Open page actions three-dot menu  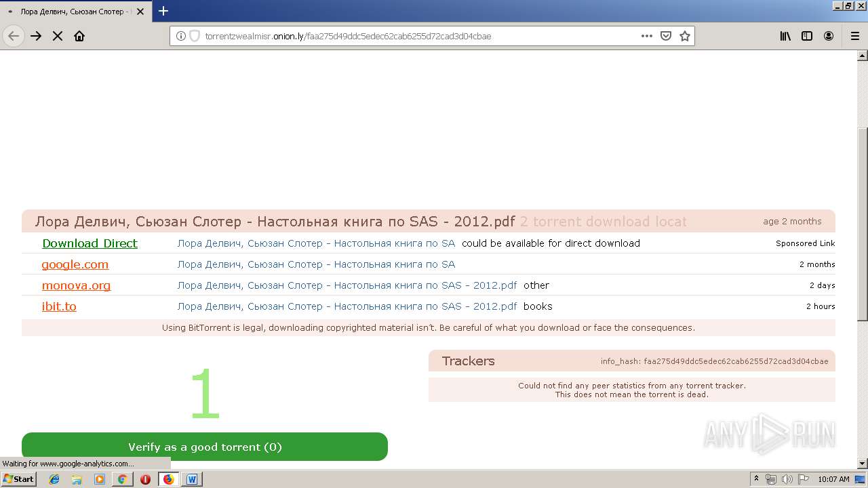[647, 36]
